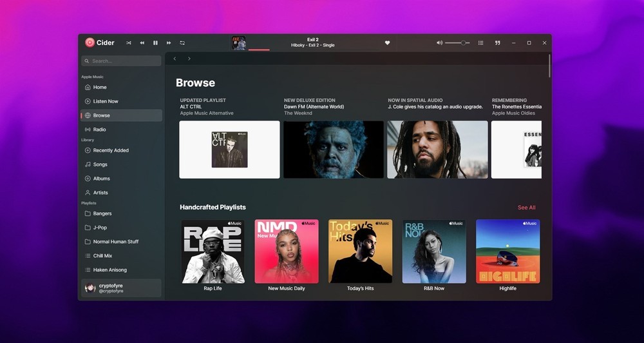Pause the current song
644x343 pixels.
click(155, 43)
